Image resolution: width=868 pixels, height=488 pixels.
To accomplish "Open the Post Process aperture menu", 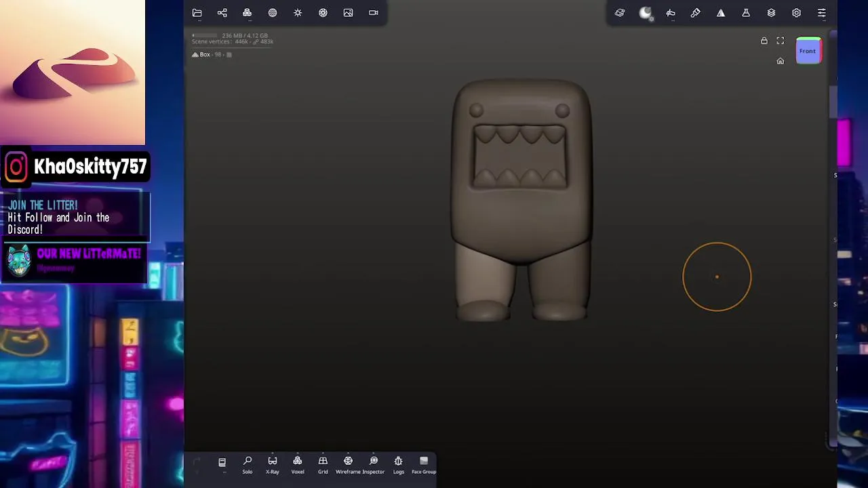I will (x=323, y=13).
